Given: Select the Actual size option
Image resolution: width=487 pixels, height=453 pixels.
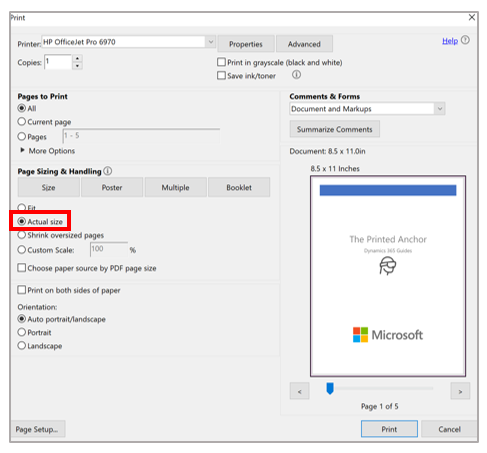Looking at the screenshot, I should coord(22,221).
